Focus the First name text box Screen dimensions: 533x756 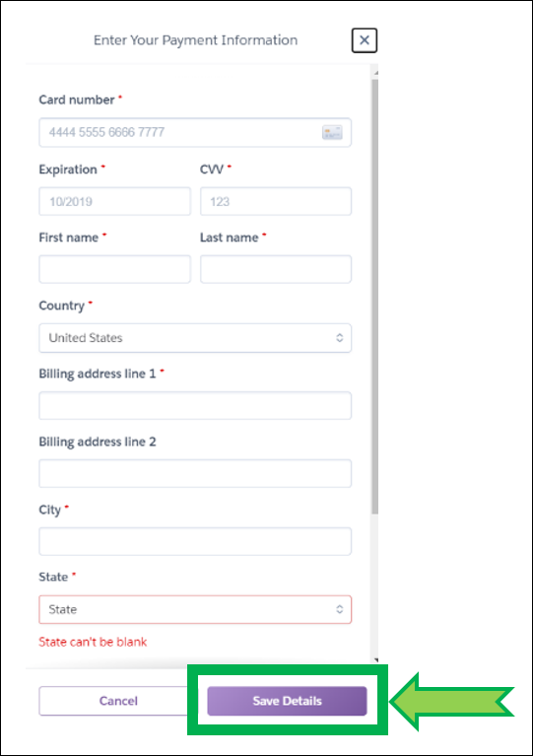tap(114, 269)
